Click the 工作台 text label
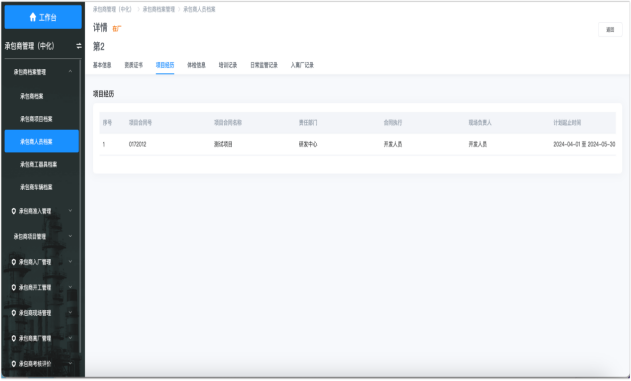 click(x=47, y=17)
